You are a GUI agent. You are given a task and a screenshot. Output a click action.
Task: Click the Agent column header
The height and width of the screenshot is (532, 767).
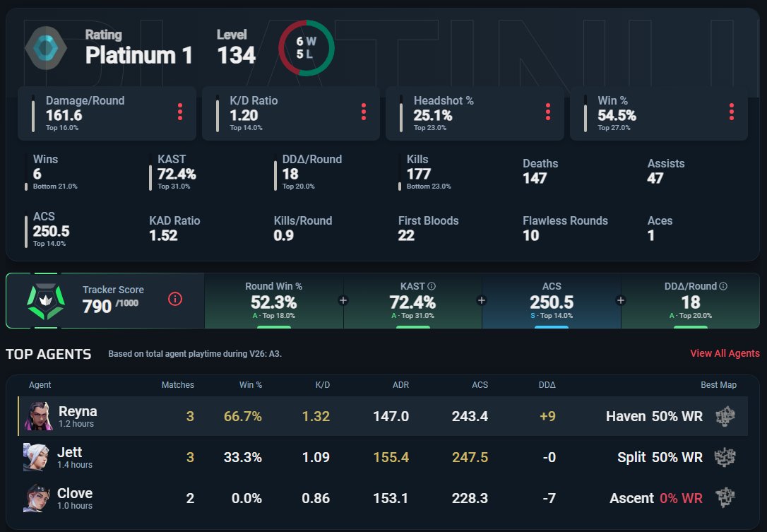point(40,384)
